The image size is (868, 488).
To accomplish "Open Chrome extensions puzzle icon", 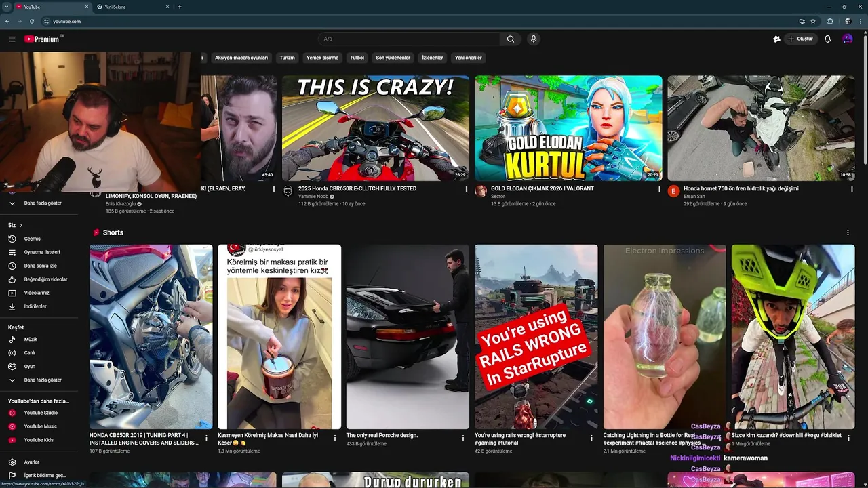I will tap(830, 21).
